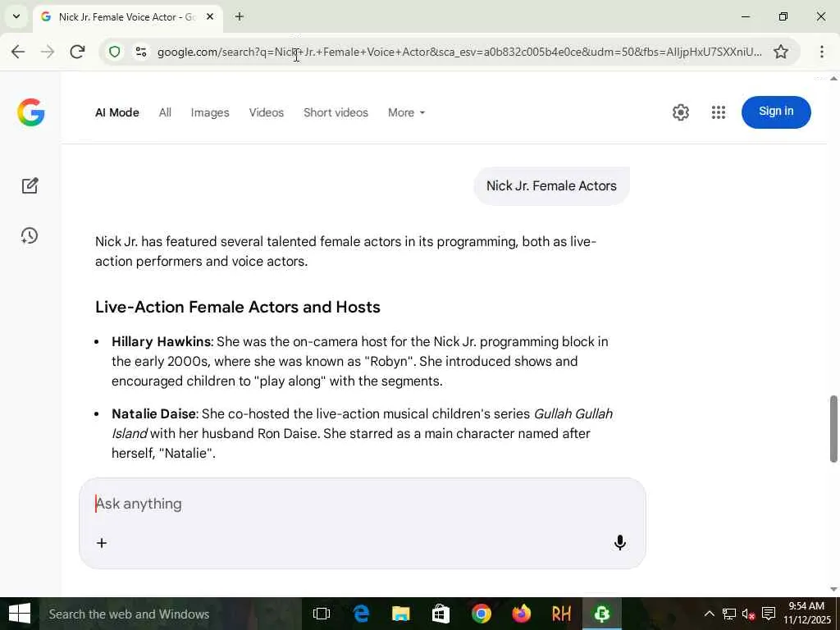The image size is (840, 630).
Task: Click the Natalie Daise name text
Action: (x=153, y=414)
